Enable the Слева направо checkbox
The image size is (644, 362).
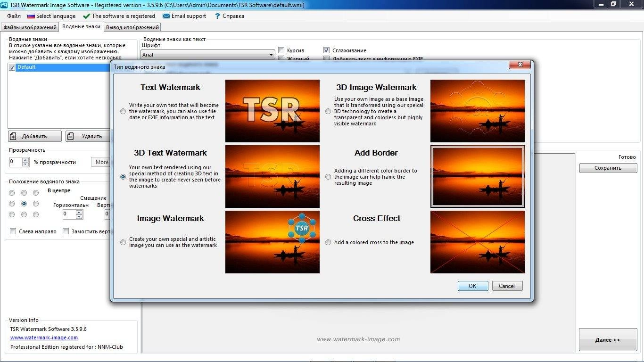pos(13,231)
